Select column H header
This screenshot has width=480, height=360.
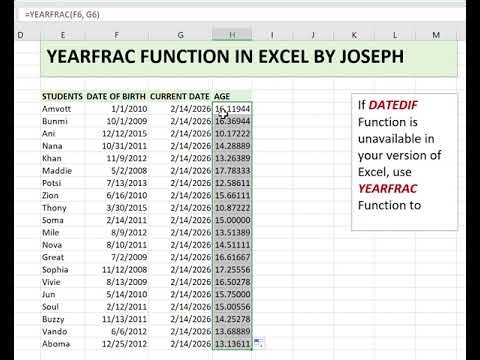(x=232, y=35)
